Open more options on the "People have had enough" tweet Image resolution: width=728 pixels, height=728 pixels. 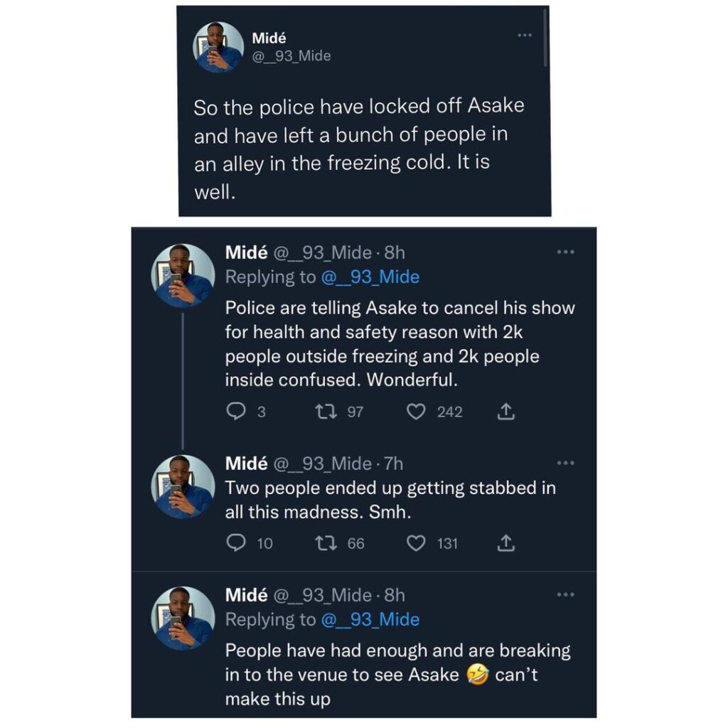[565, 594]
